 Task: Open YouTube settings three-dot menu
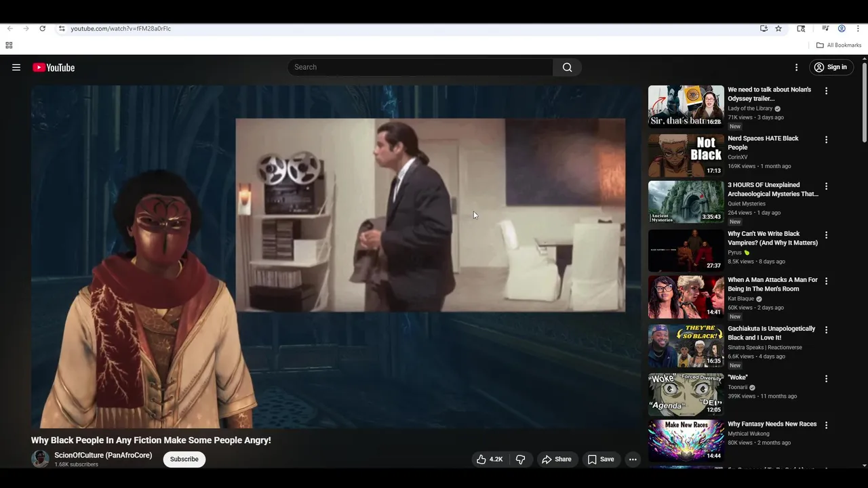[x=797, y=67]
